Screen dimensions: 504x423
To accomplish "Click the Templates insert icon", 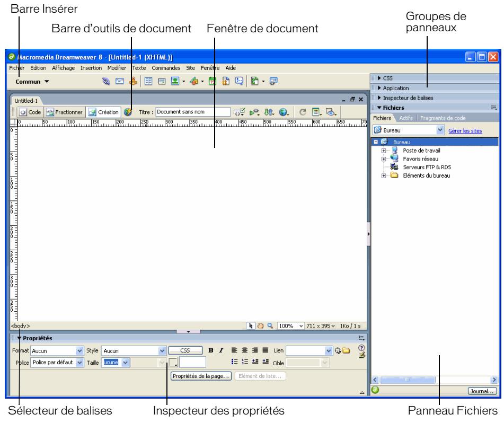I will point(254,81).
